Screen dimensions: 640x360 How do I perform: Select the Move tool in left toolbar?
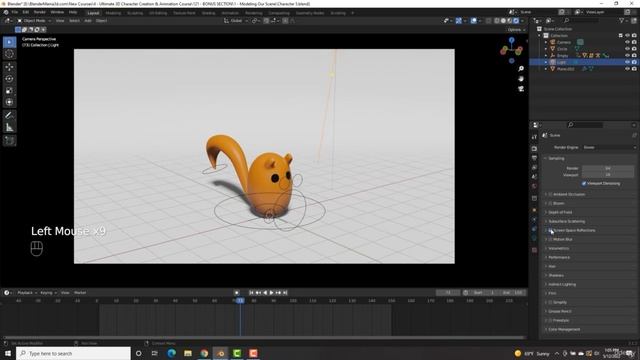tap(9, 67)
